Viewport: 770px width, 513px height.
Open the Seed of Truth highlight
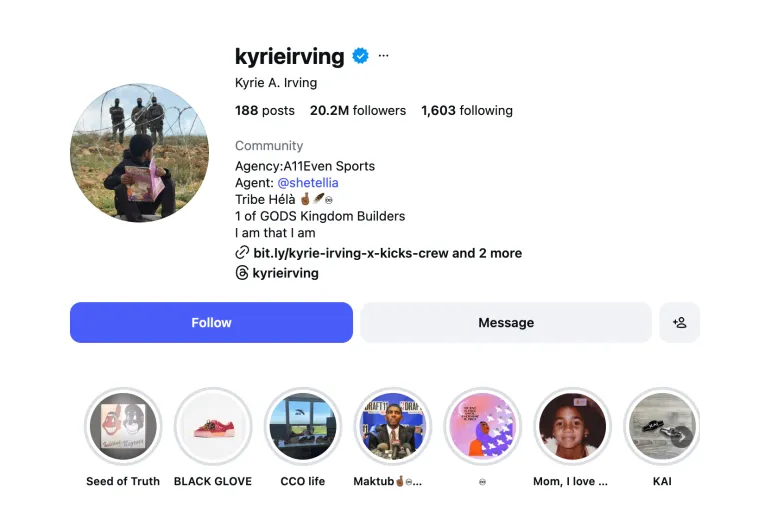coord(123,426)
